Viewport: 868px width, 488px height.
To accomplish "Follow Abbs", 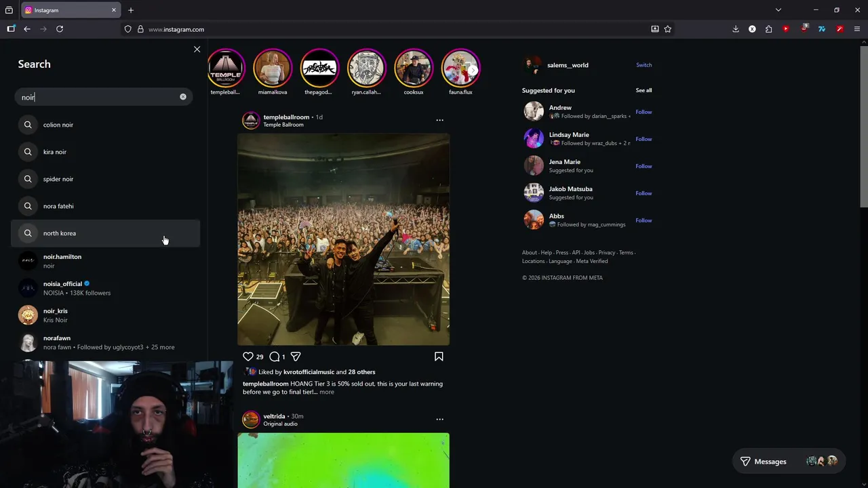I will coord(644,220).
